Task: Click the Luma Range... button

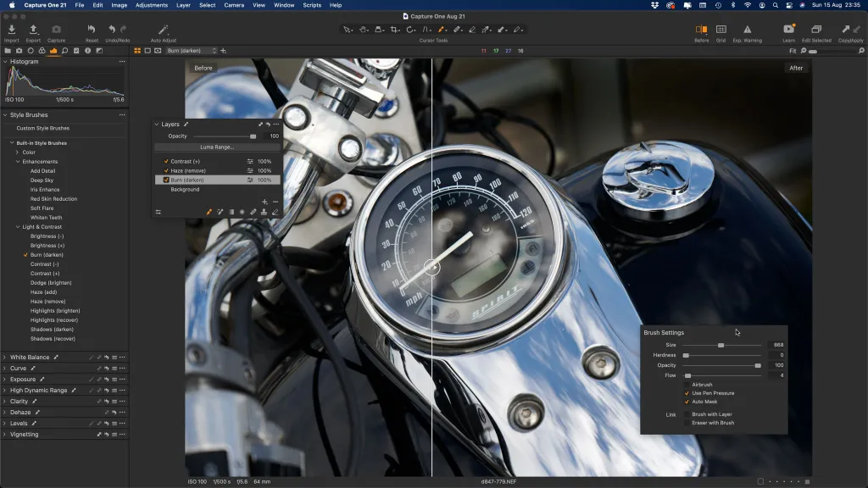Action: (x=217, y=147)
